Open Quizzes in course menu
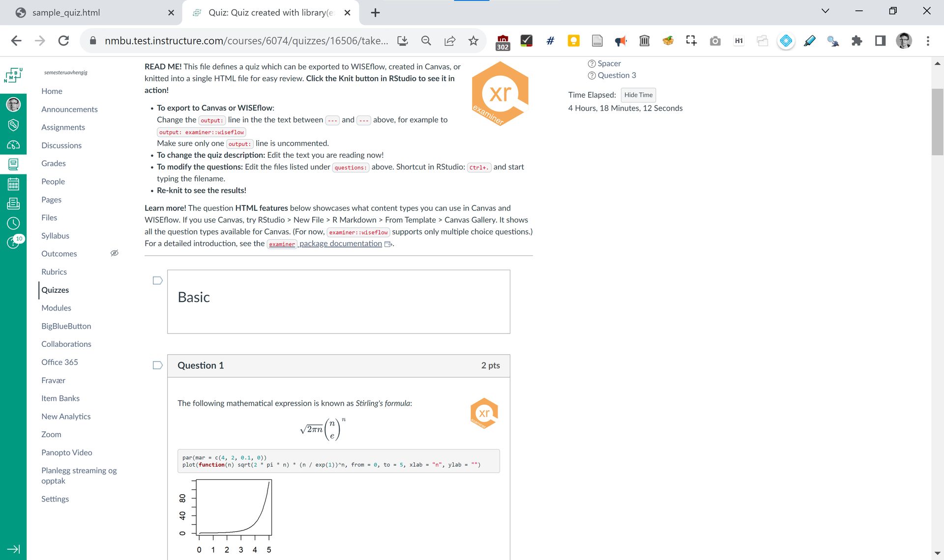 pos(55,290)
